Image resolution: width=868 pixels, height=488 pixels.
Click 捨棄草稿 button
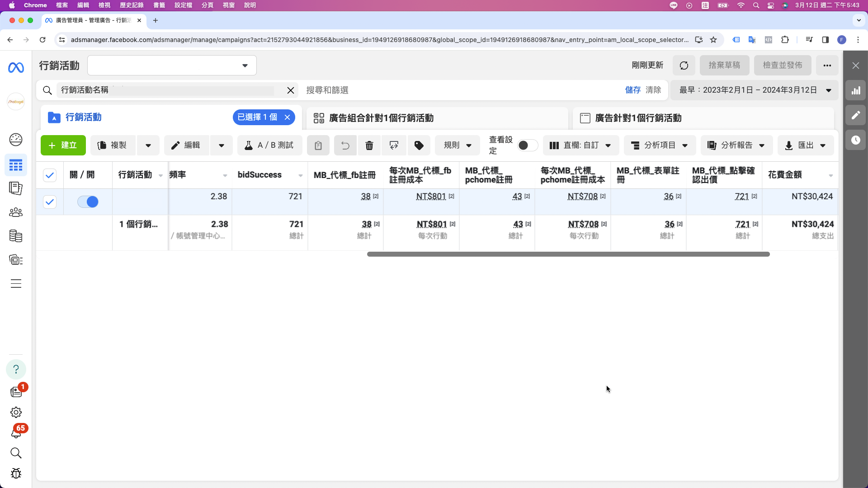coord(724,66)
